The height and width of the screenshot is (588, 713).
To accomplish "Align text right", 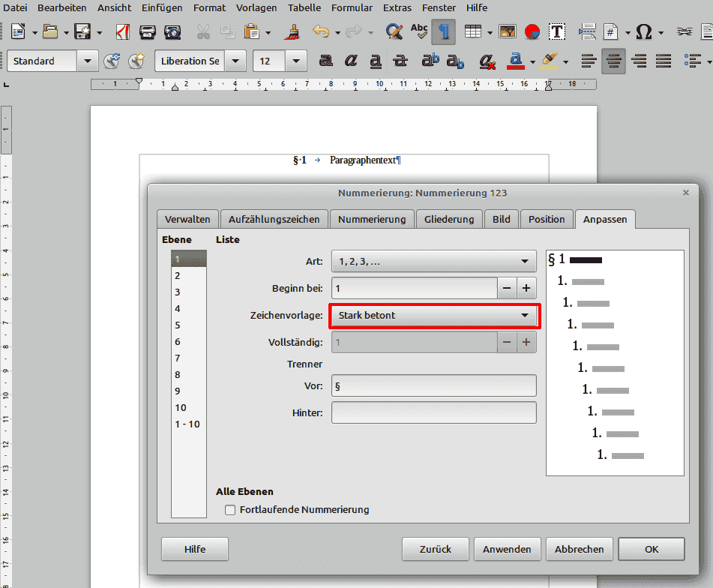I will tap(639, 61).
